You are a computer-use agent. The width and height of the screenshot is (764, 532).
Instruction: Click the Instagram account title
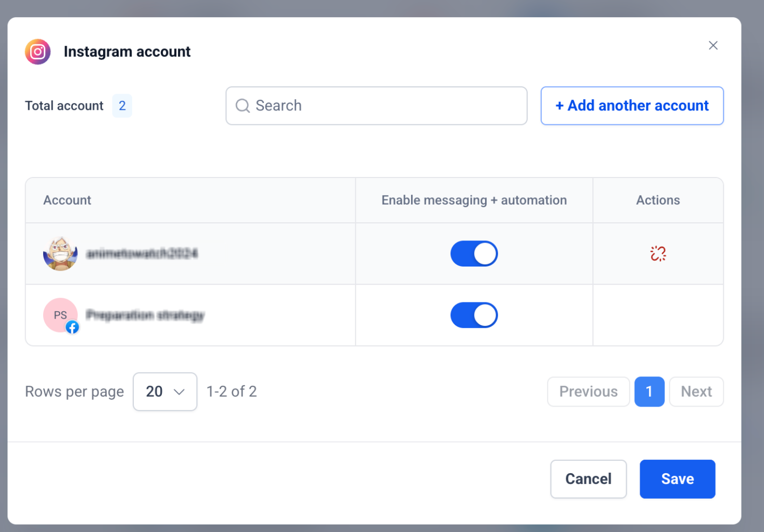point(127,52)
